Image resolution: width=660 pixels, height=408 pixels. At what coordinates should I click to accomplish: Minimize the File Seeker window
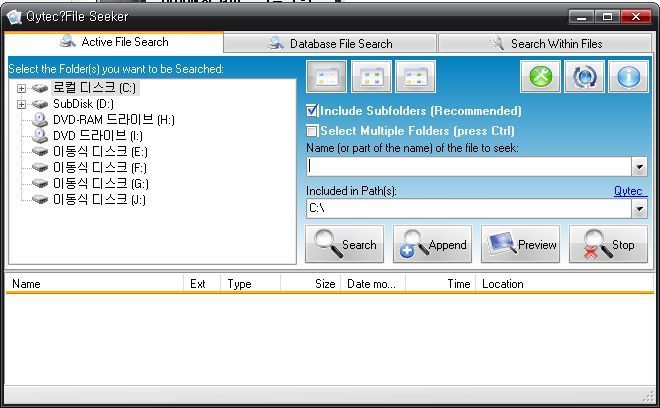click(x=581, y=17)
